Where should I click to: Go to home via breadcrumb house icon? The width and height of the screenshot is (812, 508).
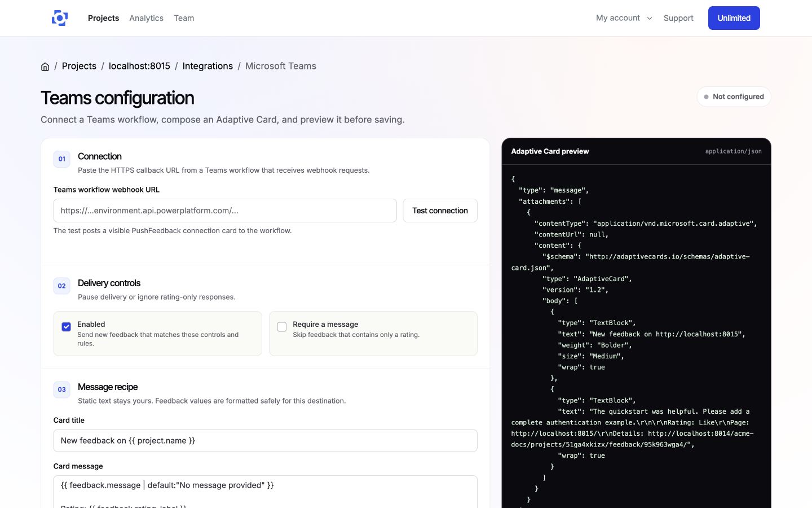[45, 67]
